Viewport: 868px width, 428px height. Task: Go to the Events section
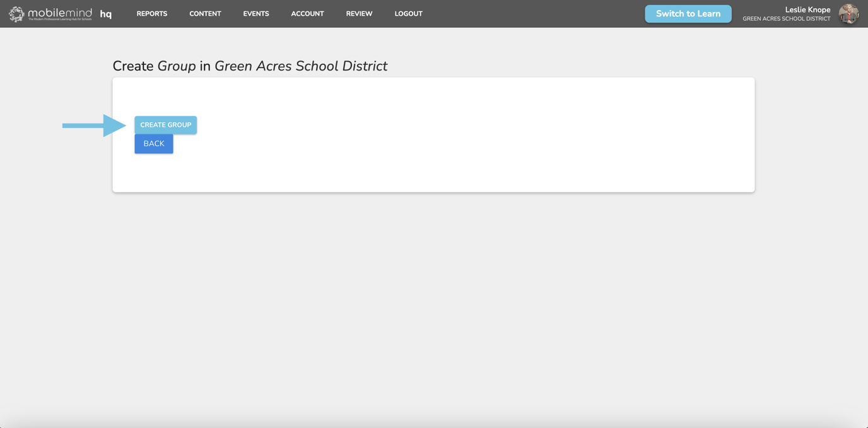[256, 14]
